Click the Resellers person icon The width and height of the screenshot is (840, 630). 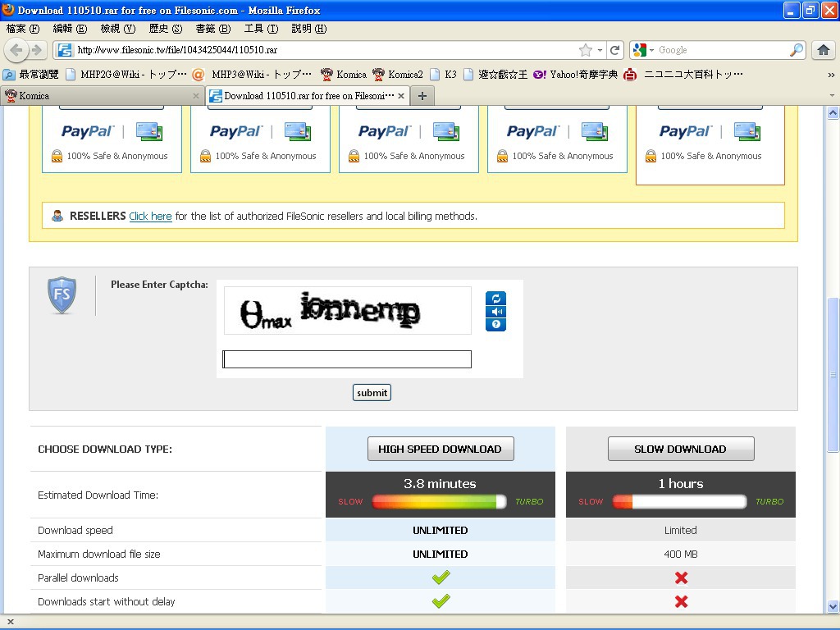click(57, 216)
